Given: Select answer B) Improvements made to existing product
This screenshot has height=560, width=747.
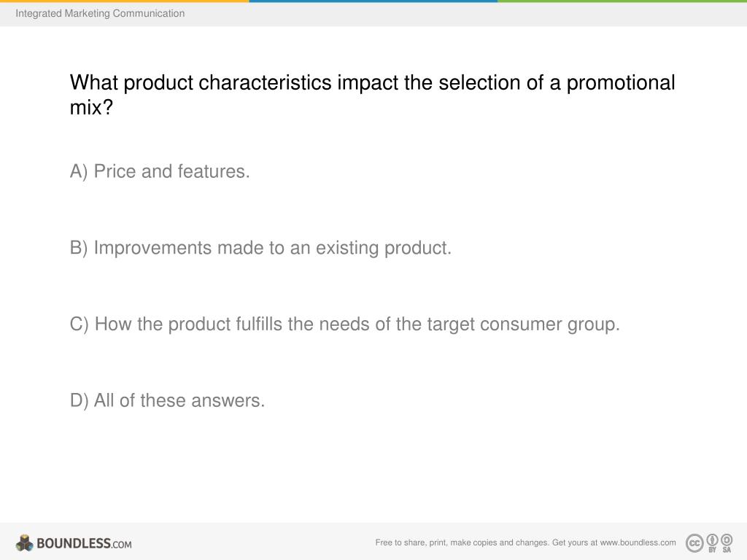Looking at the screenshot, I should (x=260, y=248).
